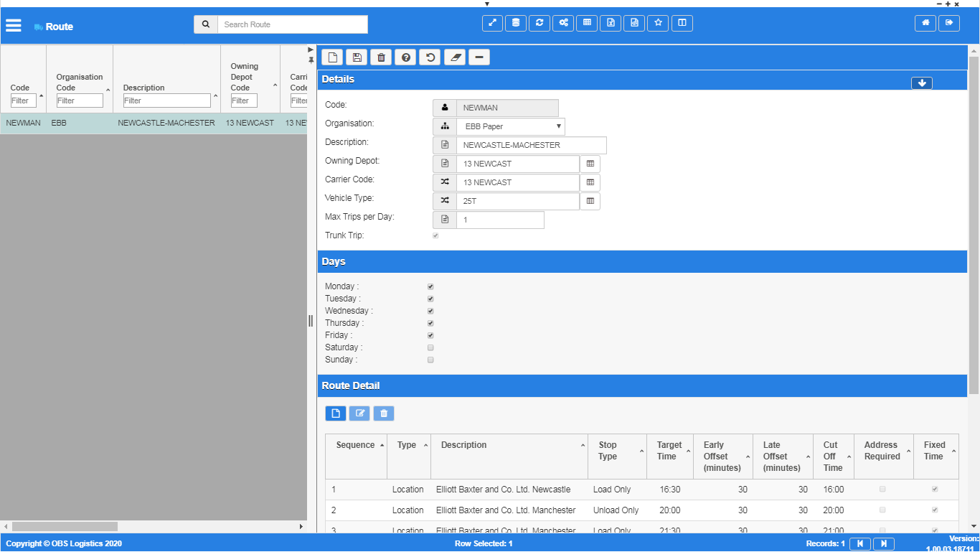Go to home via house icon

(x=925, y=23)
